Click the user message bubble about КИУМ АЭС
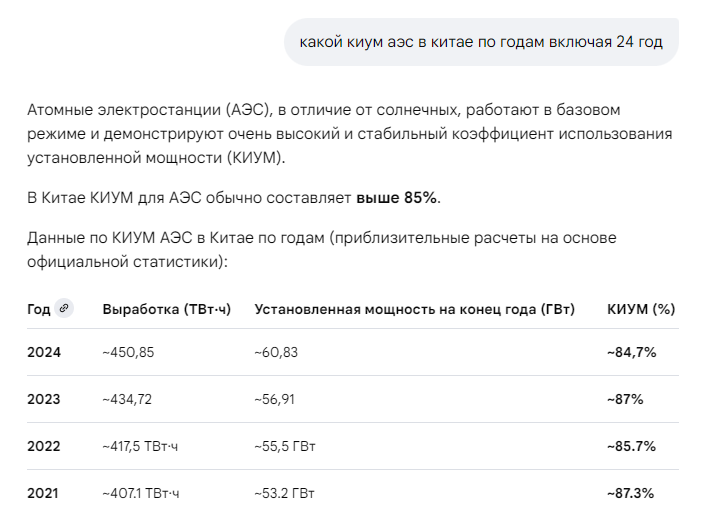 click(x=481, y=42)
